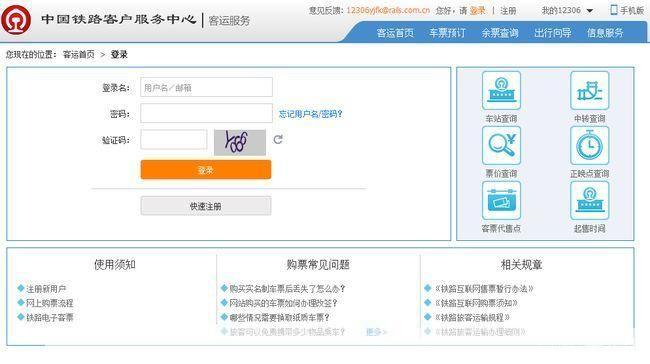The width and height of the screenshot is (650, 364).
Task: Open 购买实名制车票后丢失了怎么办? question
Action: pyautogui.click(x=287, y=289)
